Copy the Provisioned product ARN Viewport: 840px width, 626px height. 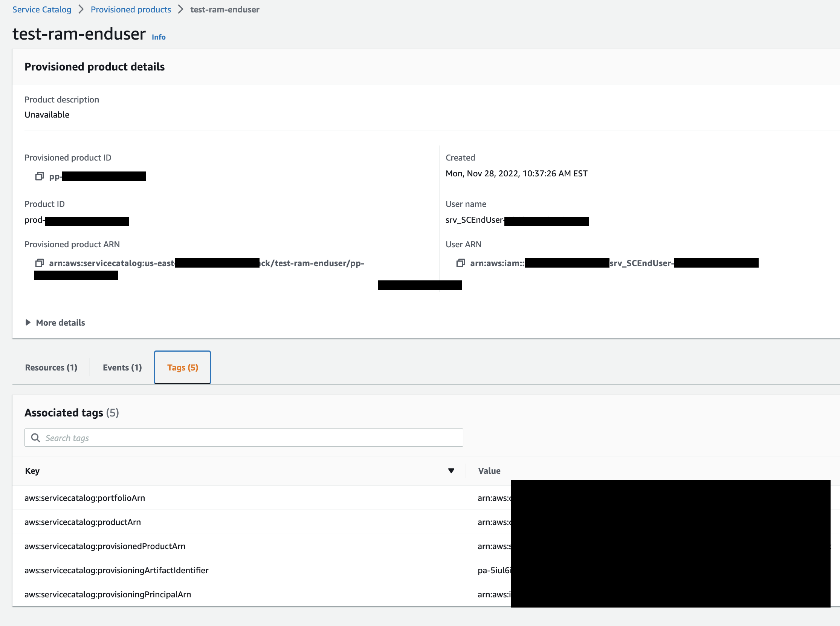click(x=39, y=263)
